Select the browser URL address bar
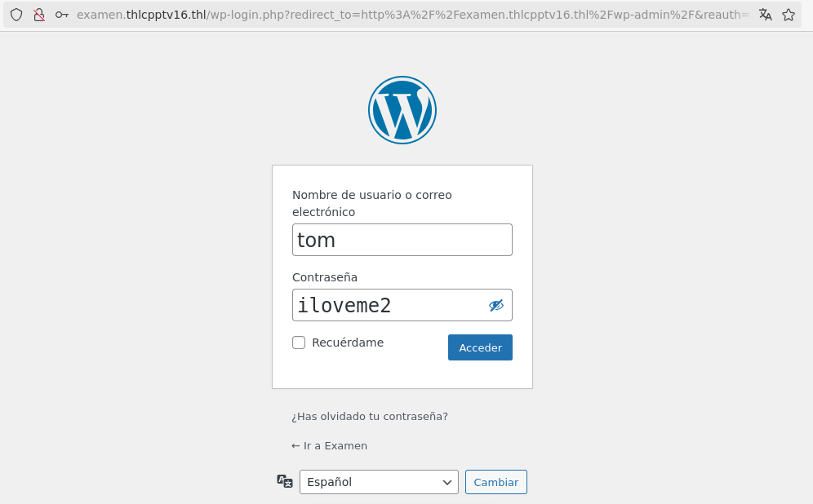Screen dimensions: 813x504 tap(412, 15)
